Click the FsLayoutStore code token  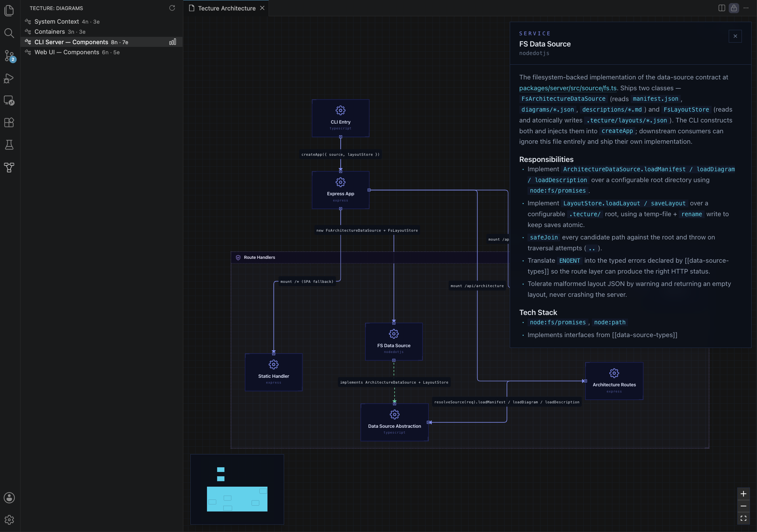click(x=686, y=110)
